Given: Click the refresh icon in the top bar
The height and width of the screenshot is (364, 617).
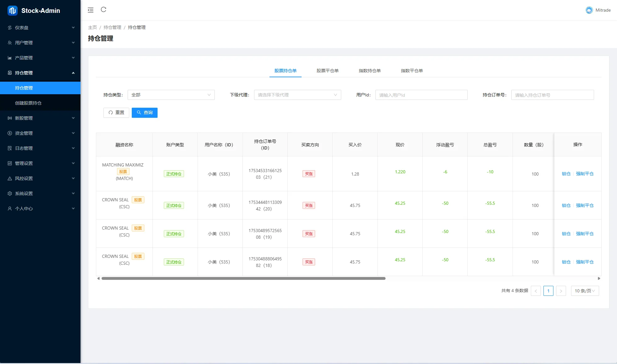Looking at the screenshot, I should point(103,10).
